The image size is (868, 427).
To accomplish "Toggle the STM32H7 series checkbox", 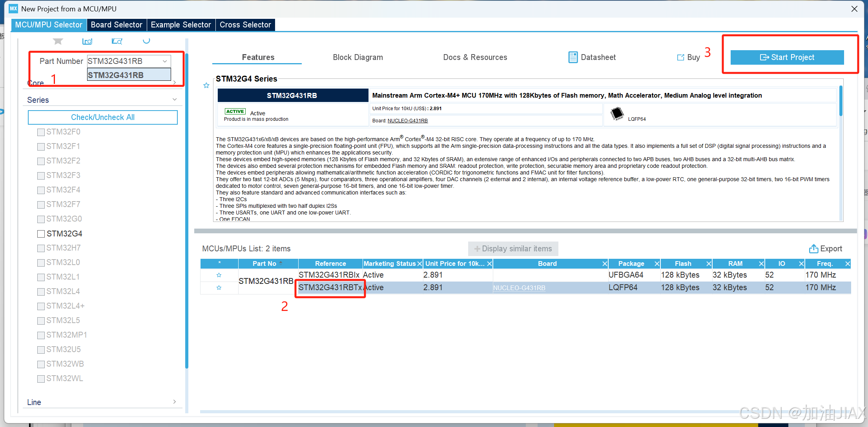I will [x=41, y=248].
